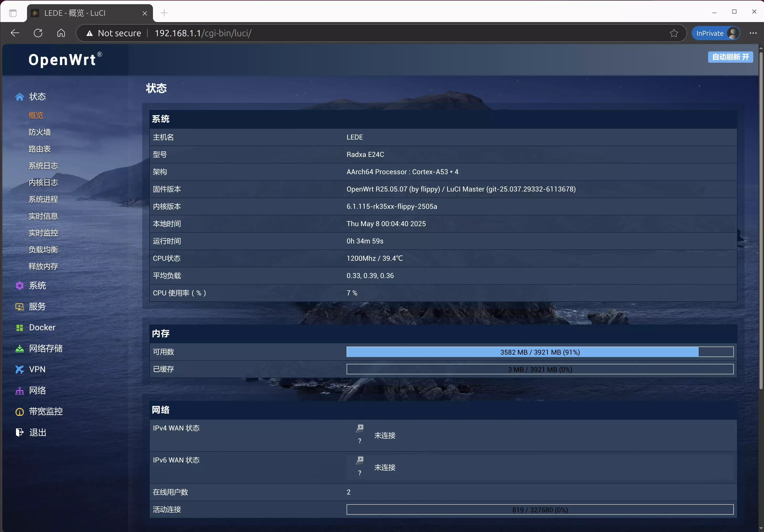
Task: Open browser Settings and more menu
Action: tap(753, 33)
